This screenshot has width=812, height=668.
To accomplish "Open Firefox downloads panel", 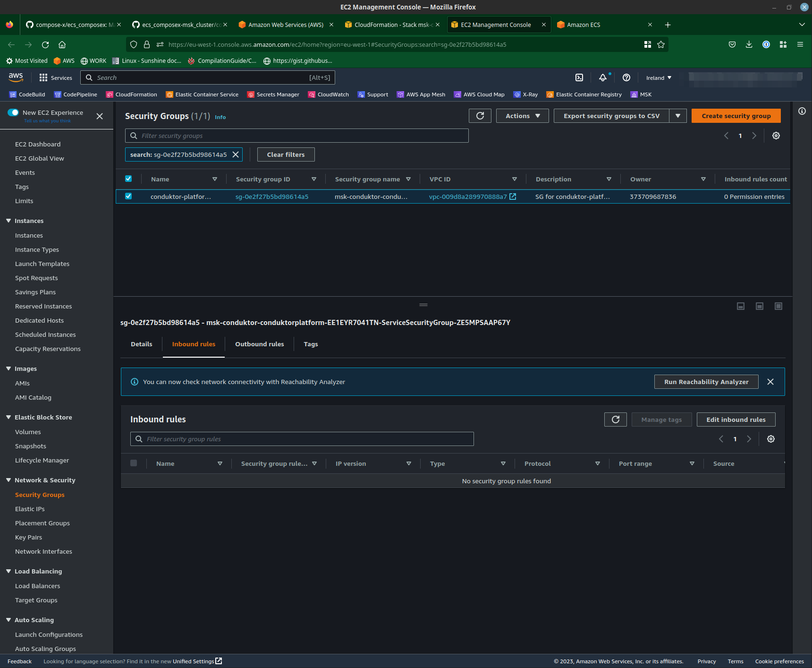I will [749, 44].
